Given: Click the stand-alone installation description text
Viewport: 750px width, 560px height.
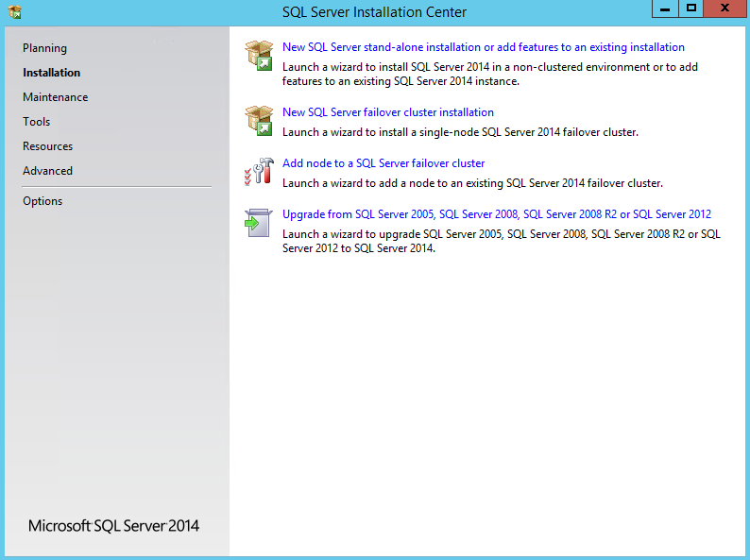Looking at the screenshot, I should coord(490,74).
